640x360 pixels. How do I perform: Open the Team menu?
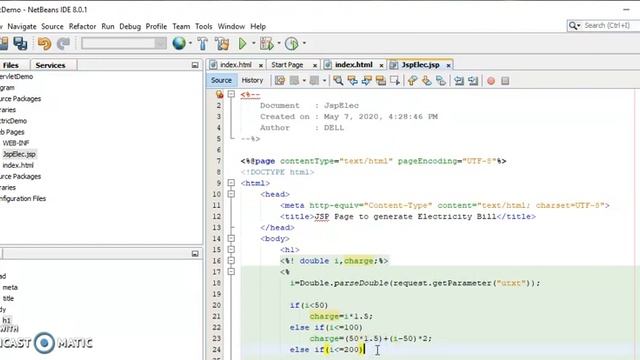coord(181,26)
